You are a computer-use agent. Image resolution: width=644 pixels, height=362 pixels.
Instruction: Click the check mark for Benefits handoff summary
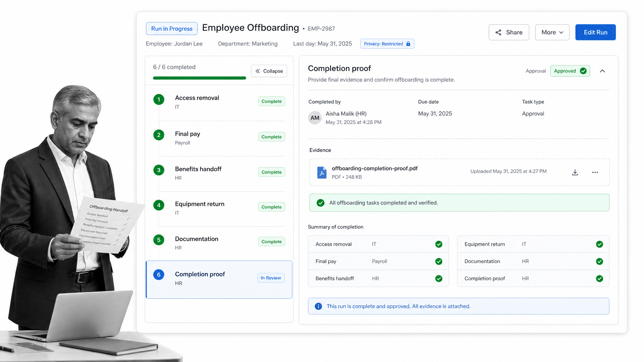pyautogui.click(x=439, y=279)
